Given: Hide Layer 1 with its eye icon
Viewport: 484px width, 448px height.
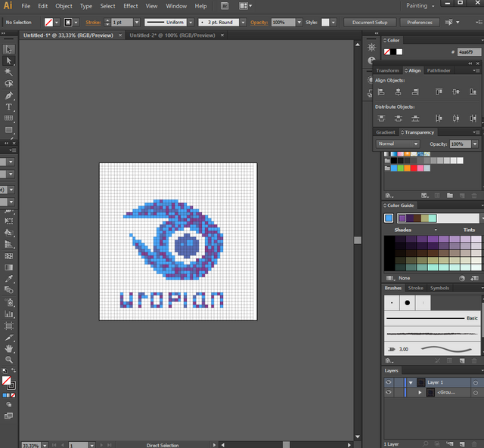Looking at the screenshot, I should (389, 382).
